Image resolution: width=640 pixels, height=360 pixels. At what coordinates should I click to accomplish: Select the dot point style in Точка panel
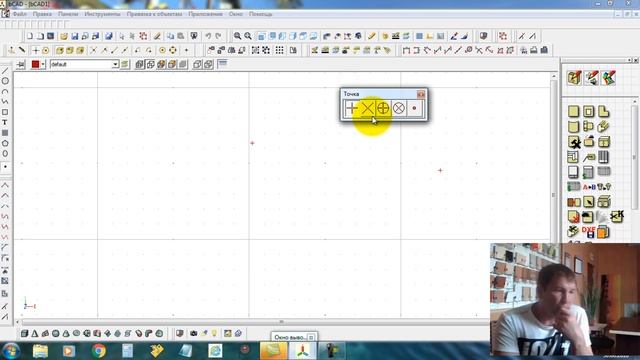[414, 108]
